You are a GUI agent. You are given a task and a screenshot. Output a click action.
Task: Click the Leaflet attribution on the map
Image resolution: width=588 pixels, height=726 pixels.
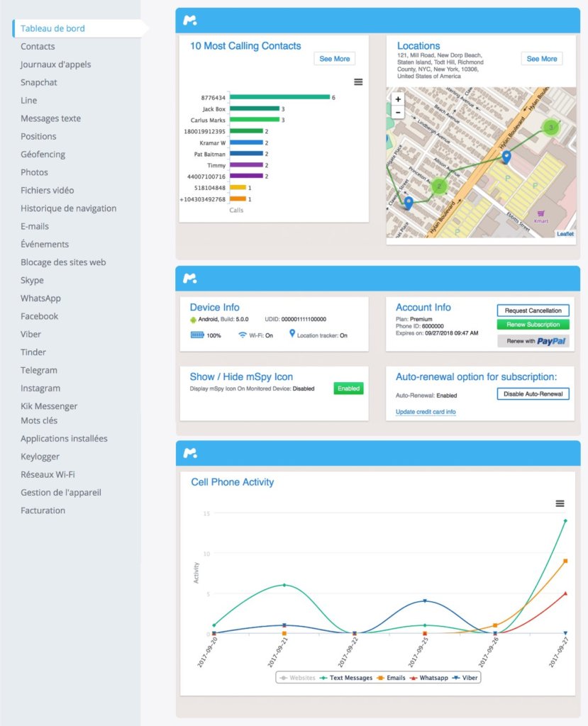565,234
